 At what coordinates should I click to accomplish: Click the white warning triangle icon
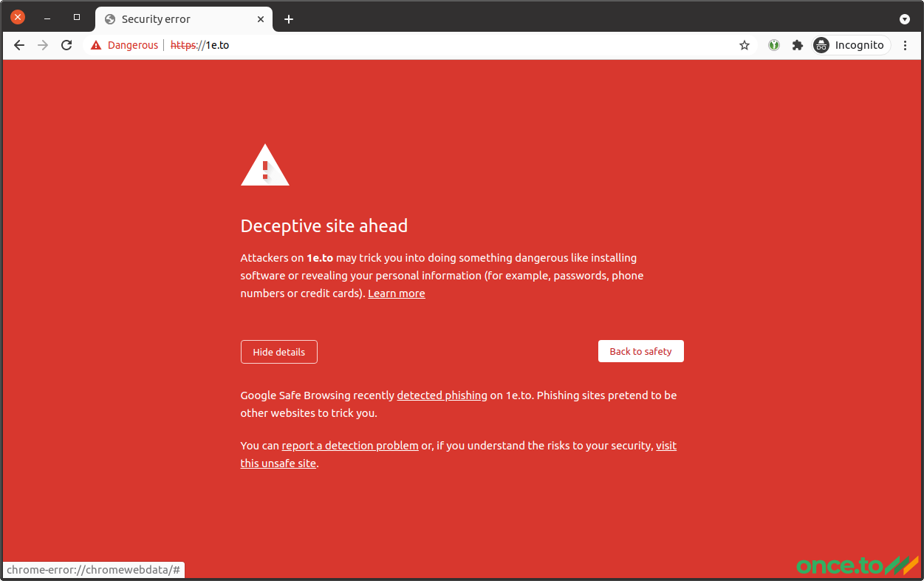265,165
